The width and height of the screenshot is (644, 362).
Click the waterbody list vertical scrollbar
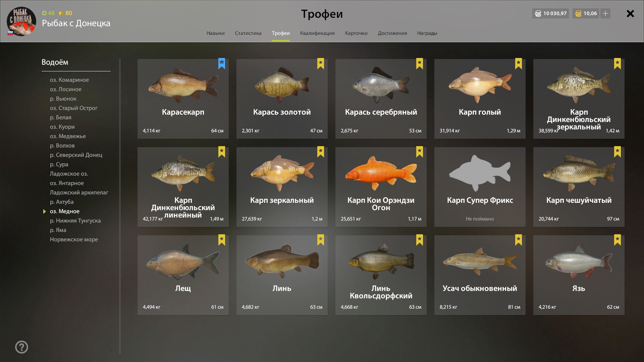[x=120, y=206]
